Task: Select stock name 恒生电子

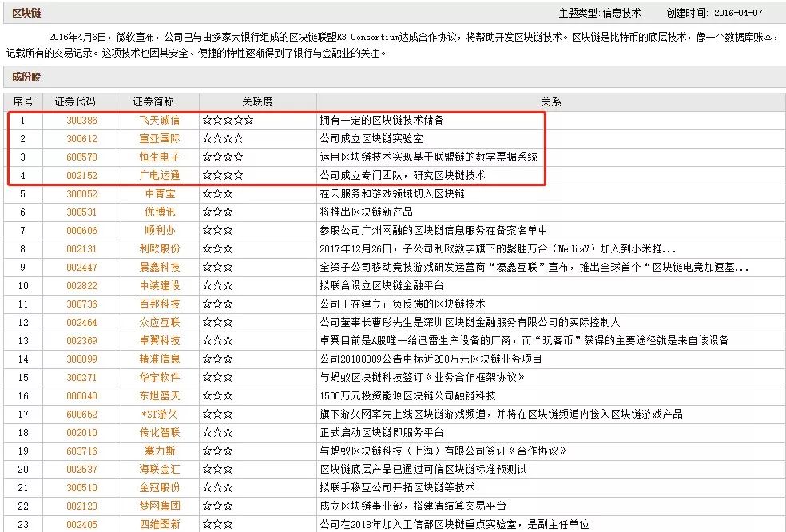Action: coord(160,157)
